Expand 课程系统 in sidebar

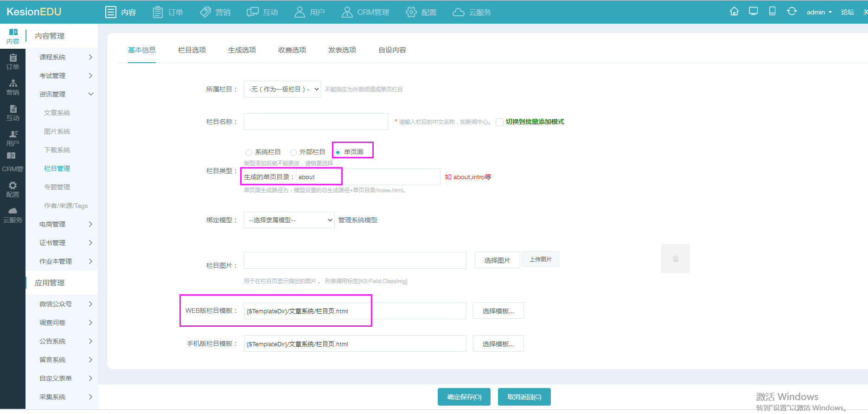[x=62, y=57]
